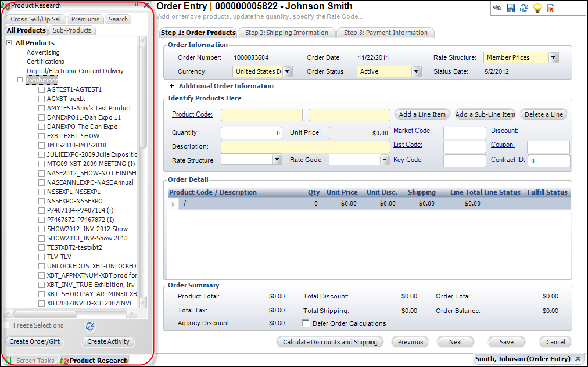Click Calculate Discounts and Shipping button
This screenshot has height=367, width=588.
tap(330, 342)
